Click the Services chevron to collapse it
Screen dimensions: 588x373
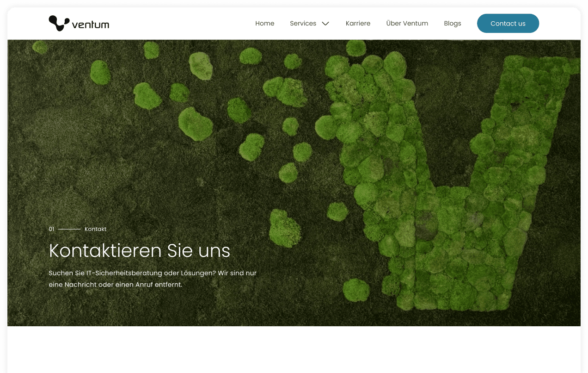click(x=325, y=23)
